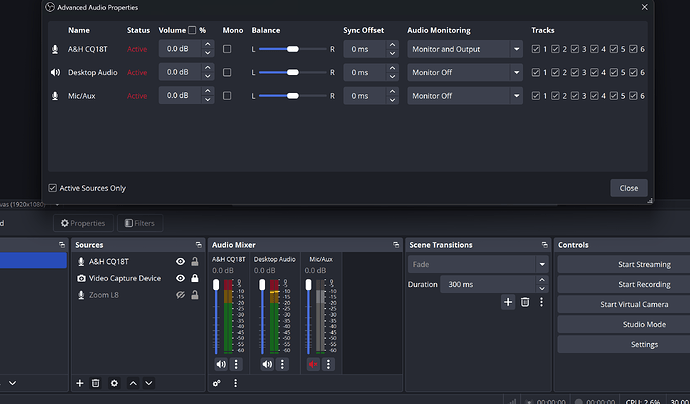This screenshot has width=690, height=404.
Task: Increase A&H CQ18T volume with up arrow
Action: coord(208,44)
